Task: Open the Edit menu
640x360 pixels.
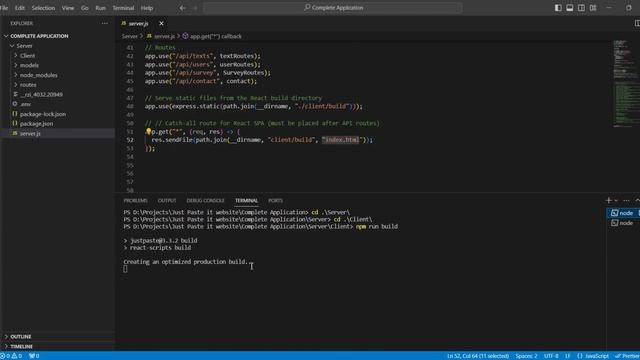Action: (20, 8)
